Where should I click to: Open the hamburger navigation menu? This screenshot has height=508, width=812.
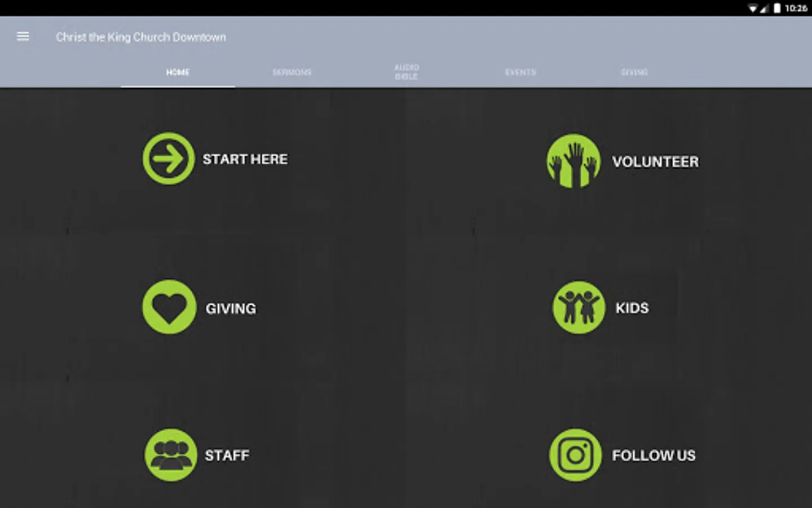23,37
